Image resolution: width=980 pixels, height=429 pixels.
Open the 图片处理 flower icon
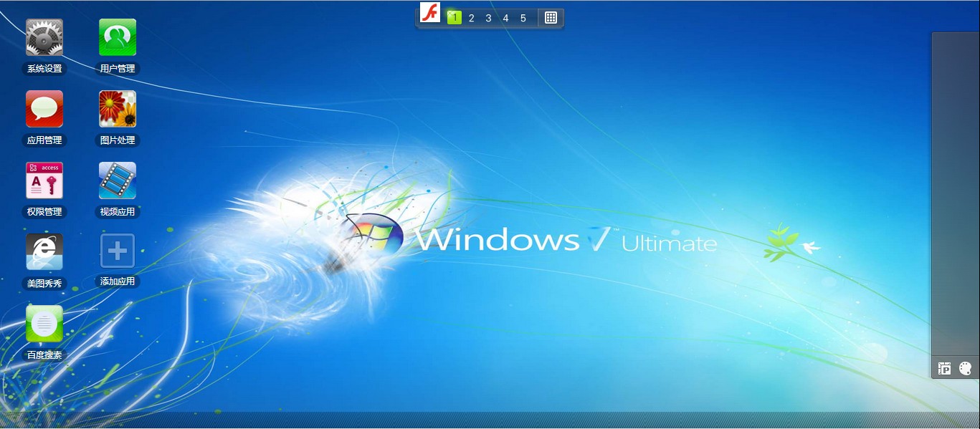pos(118,109)
